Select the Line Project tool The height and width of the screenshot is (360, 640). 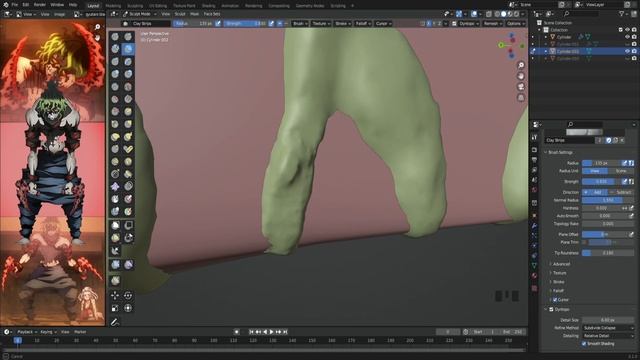[116, 251]
